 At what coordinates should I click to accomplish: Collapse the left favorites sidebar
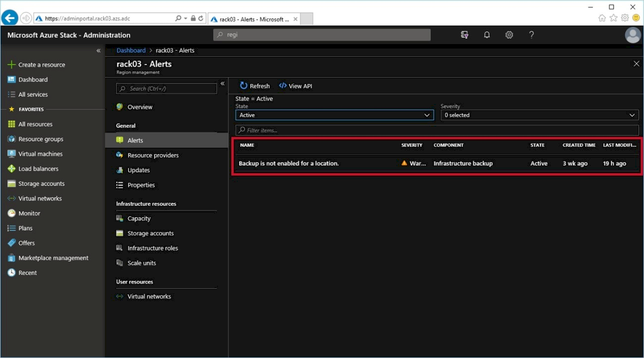(x=98, y=51)
